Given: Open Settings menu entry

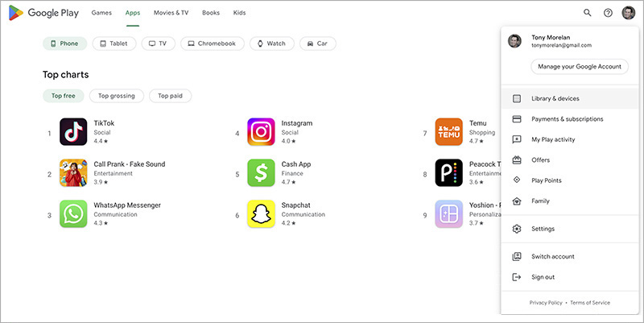Looking at the screenshot, I should pyautogui.click(x=570, y=229).
